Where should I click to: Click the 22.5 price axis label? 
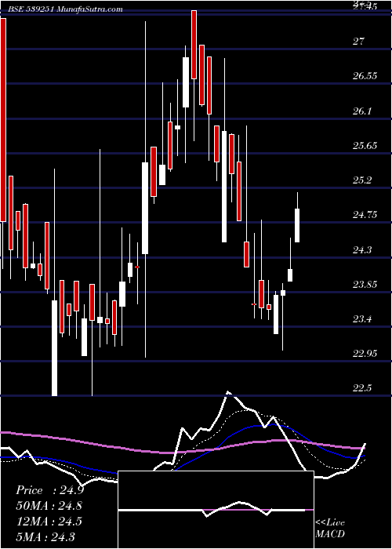[362, 388]
